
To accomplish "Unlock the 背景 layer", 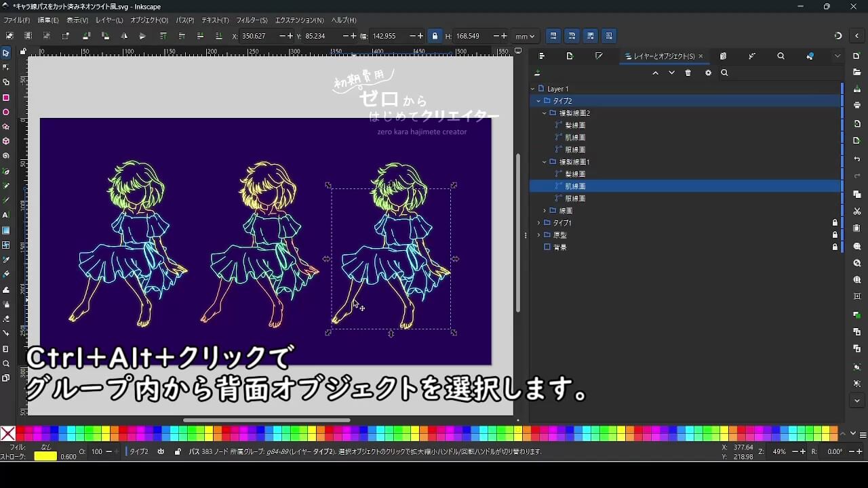I will pos(835,247).
